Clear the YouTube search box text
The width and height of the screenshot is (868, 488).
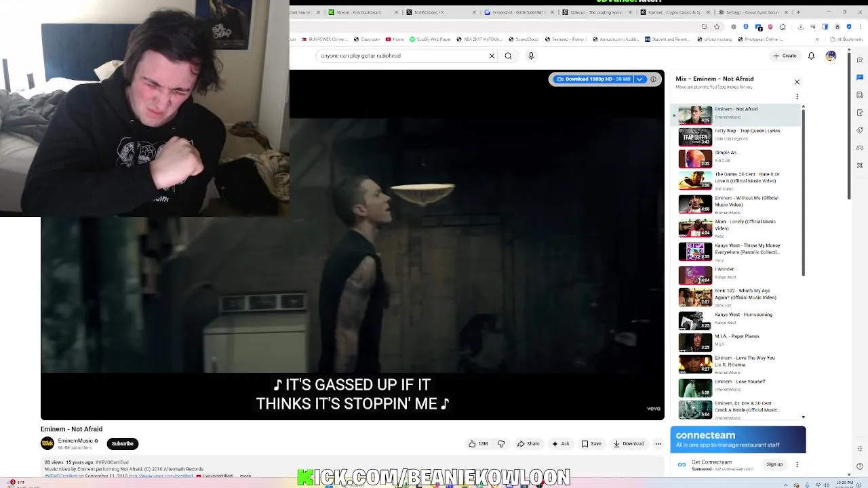click(x=492, y=56)
